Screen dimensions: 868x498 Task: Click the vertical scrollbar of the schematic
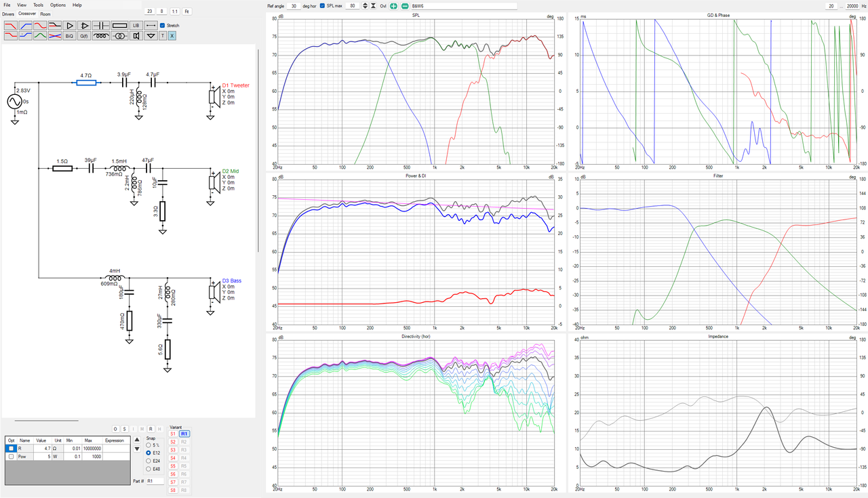coord(258,149)
